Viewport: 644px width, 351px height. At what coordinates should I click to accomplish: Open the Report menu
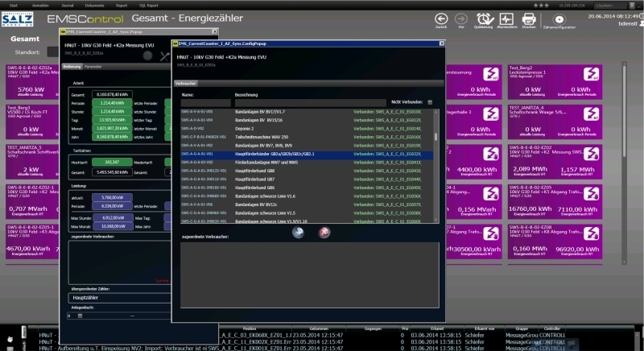coord(122,6)
